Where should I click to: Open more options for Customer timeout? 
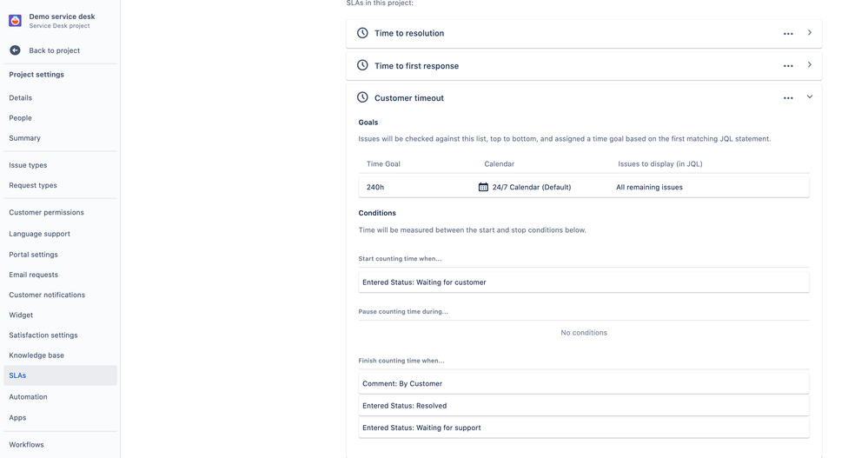click(788, 98)
